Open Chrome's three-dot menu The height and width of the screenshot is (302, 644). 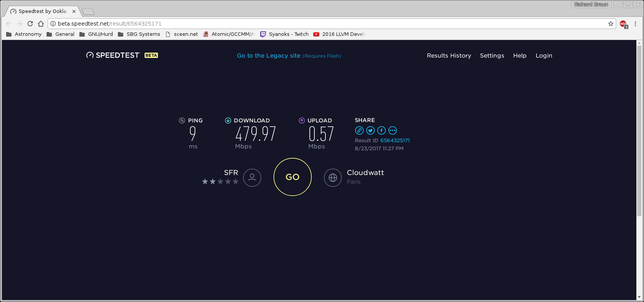point(635,24)
